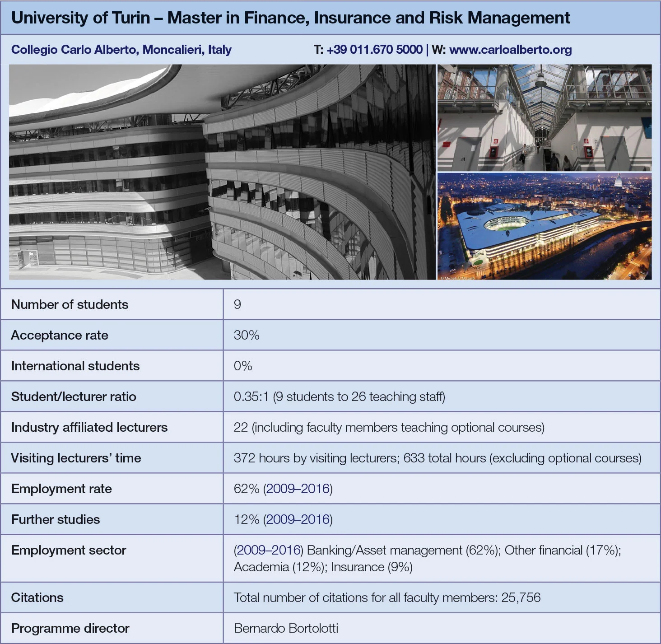The width and height of the screenshot is (661, 644).
Task: Select the Acceptance rate value 30%
Action: click(x=247, y=335)
